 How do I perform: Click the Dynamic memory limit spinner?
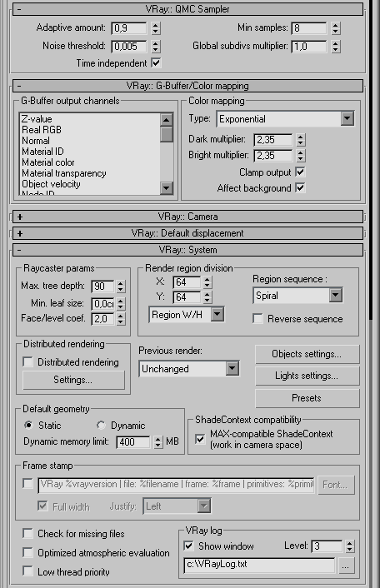[158, 442]
